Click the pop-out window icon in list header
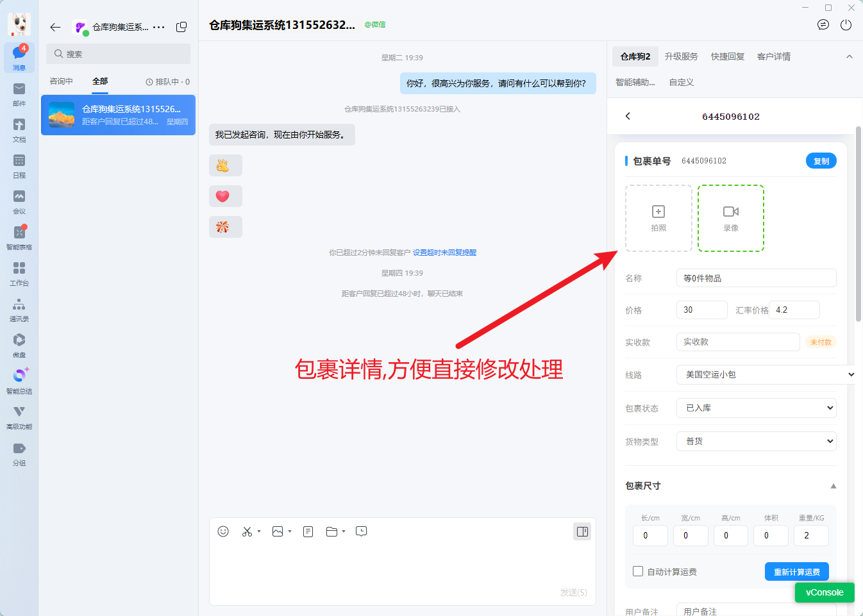 click(x=181, y=27)
